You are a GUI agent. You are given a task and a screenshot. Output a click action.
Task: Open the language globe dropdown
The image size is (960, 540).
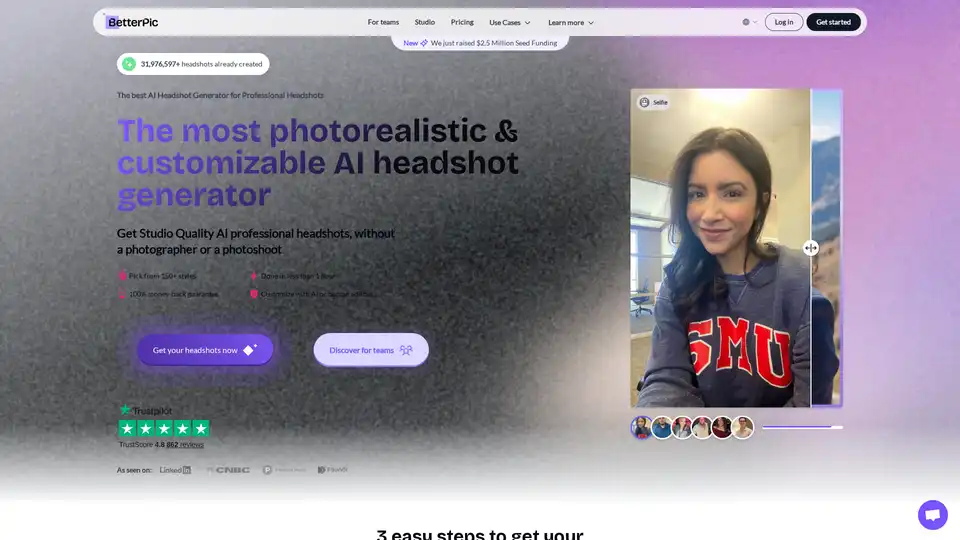pos(749,22)
